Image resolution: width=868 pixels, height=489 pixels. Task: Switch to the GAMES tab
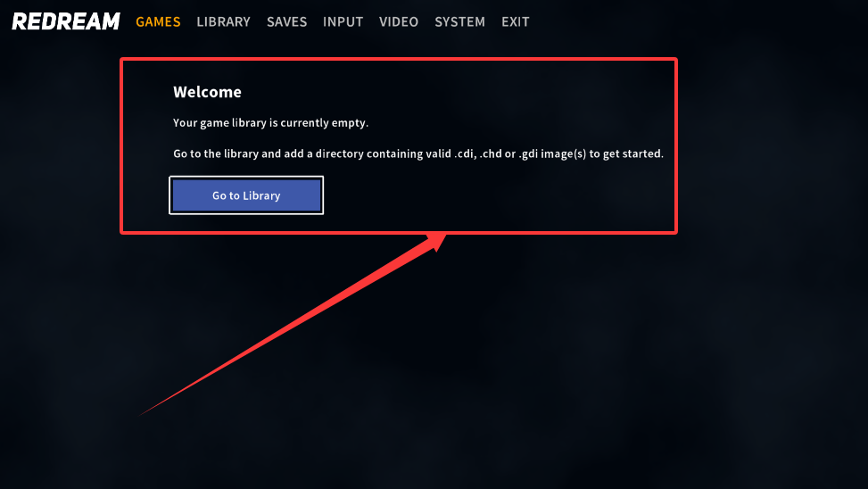[158, 21]
